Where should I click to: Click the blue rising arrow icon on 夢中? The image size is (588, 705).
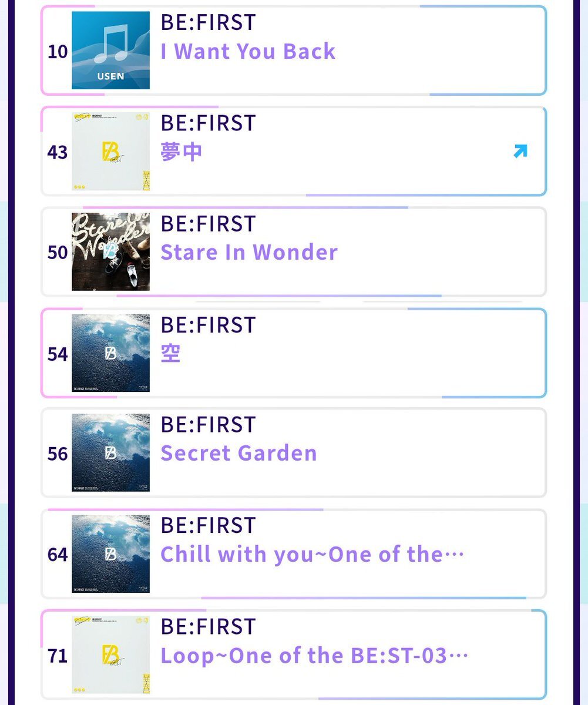click(x=520, y=152)
